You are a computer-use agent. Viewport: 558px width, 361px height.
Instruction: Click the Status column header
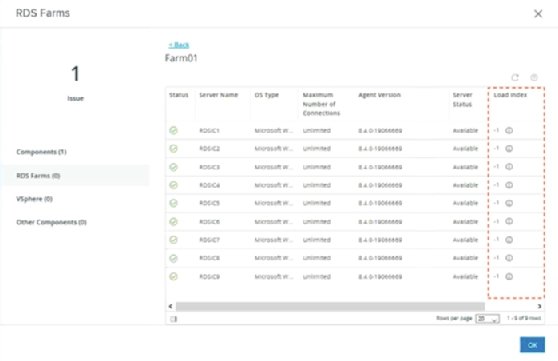click(179, 95)
